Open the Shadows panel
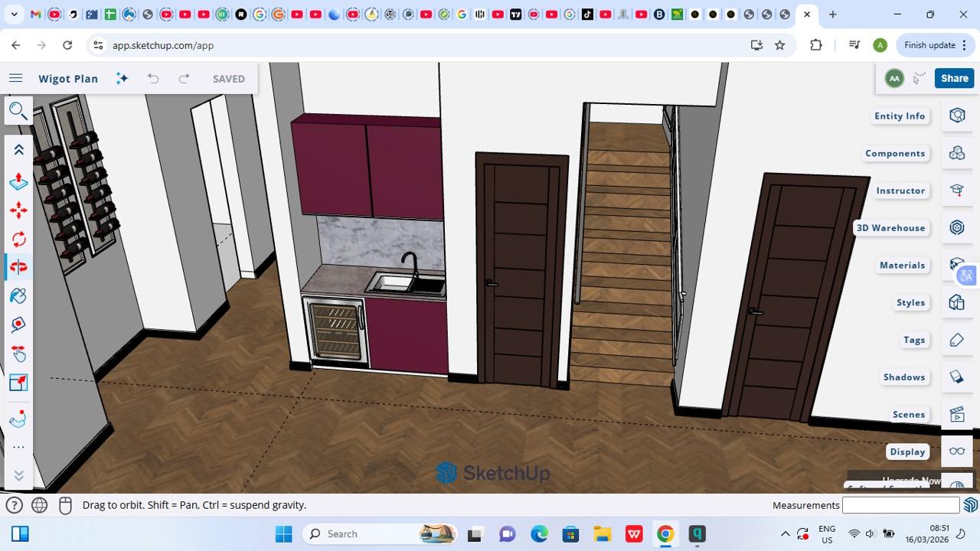The image size is (980, 551). coord(956,377)
